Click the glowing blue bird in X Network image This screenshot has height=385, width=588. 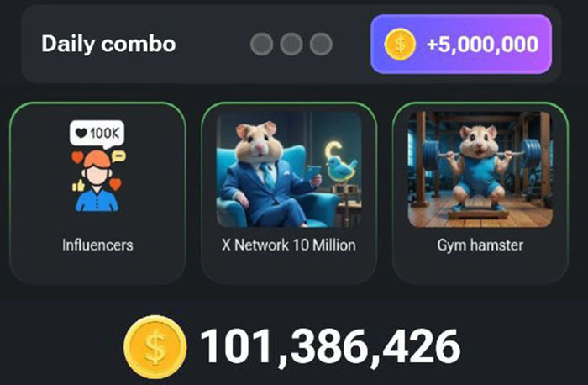340,163
